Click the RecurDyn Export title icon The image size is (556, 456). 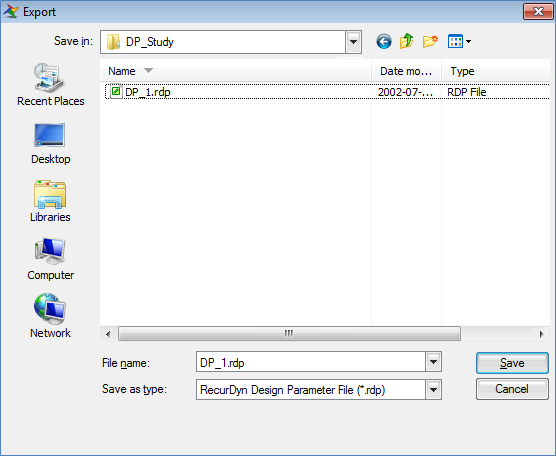[11, 12]
